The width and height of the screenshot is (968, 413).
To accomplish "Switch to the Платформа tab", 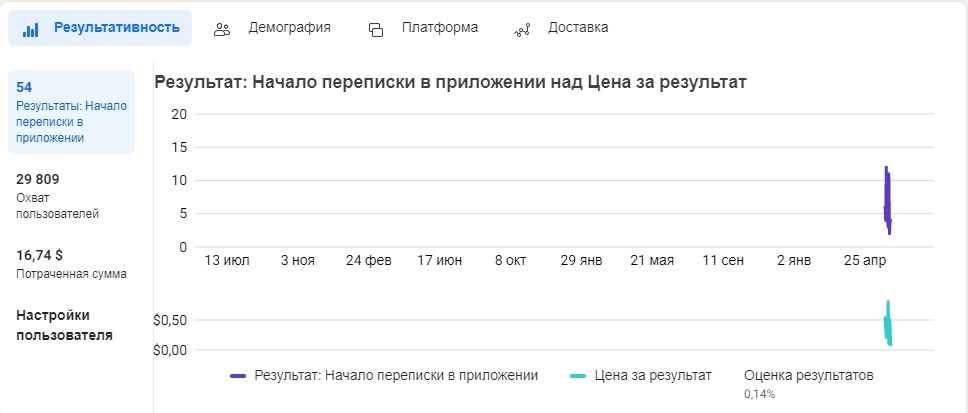I will click(x=423, y=28).
